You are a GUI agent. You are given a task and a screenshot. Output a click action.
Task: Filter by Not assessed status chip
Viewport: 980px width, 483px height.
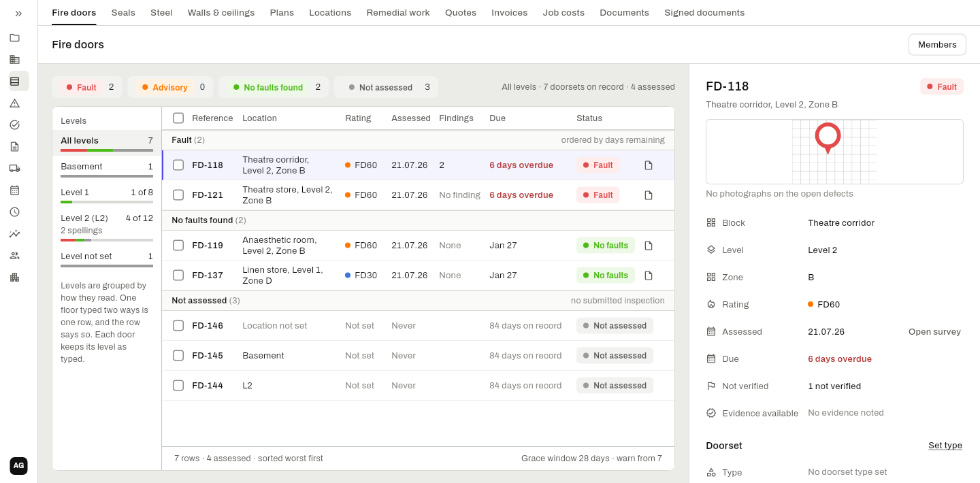(387, 87)
